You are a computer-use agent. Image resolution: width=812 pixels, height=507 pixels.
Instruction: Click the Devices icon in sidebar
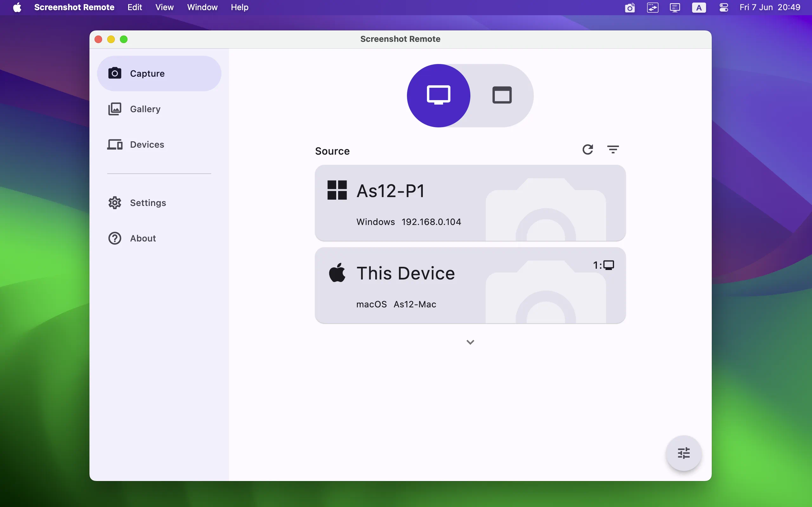pos(115,144)
